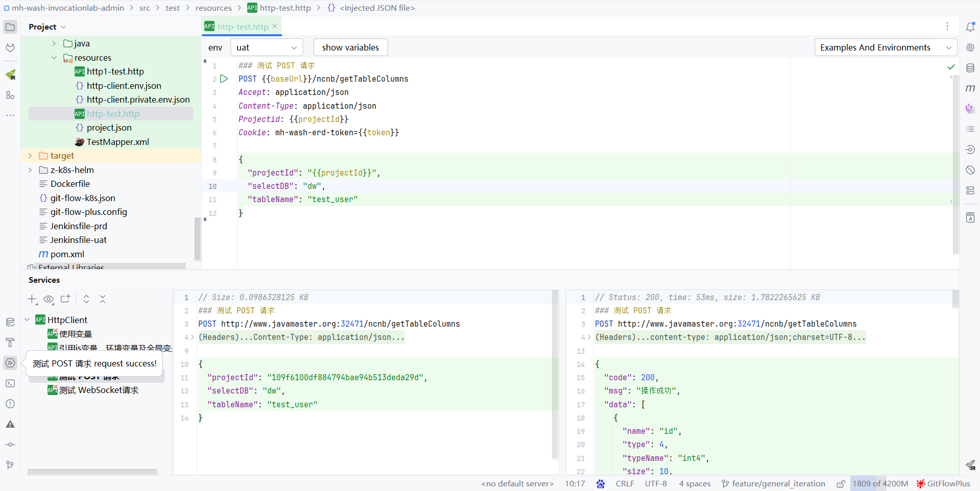Screen dimensions: 980x491
Task: Click add service plus icon
Action: click(32, 299)
